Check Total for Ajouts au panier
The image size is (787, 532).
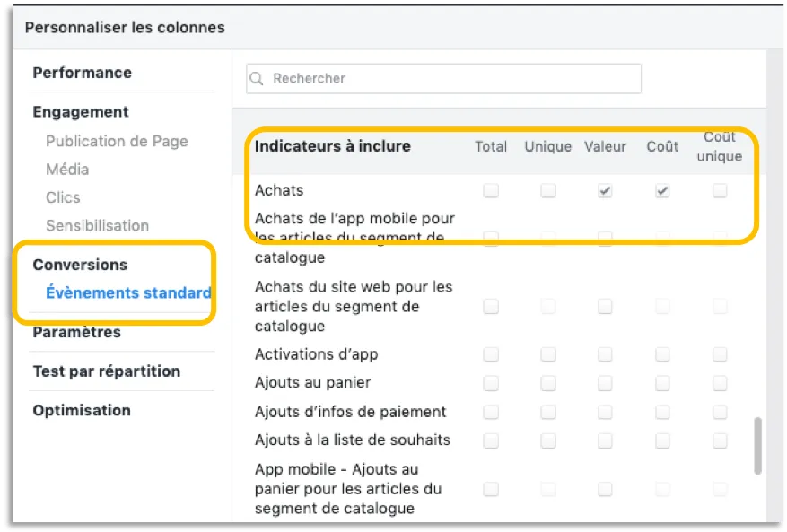point(491,383)
